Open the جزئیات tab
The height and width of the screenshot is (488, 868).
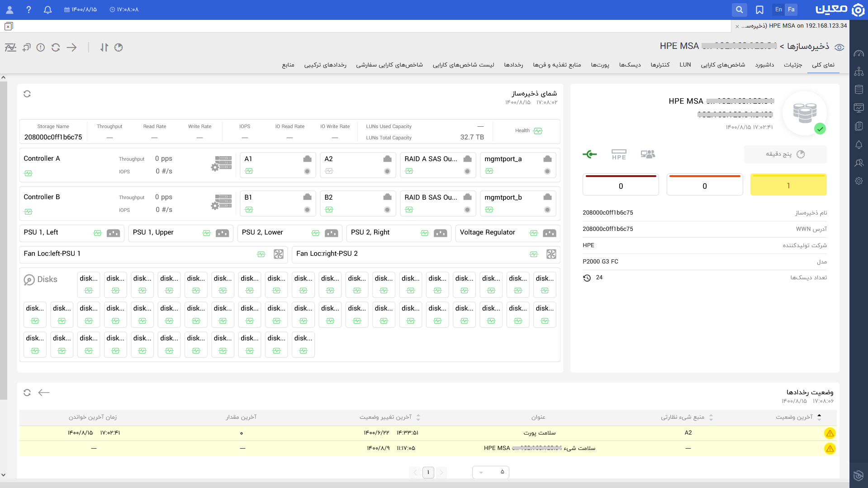point(793,65)
